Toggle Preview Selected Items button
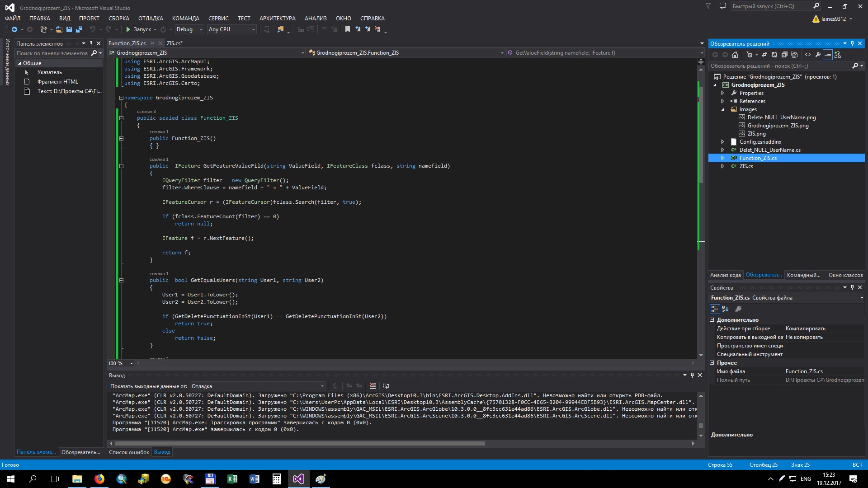The image size is (868, 488). pos(828,55)
